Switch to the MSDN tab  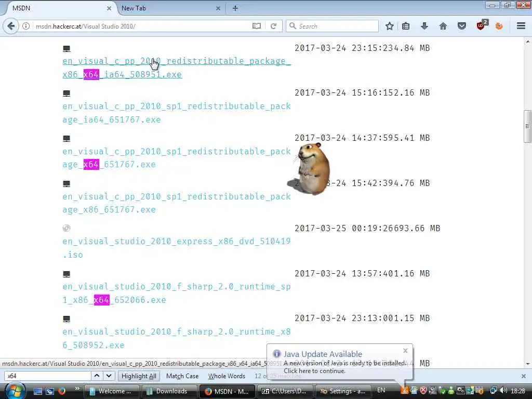tap(58, 8)
